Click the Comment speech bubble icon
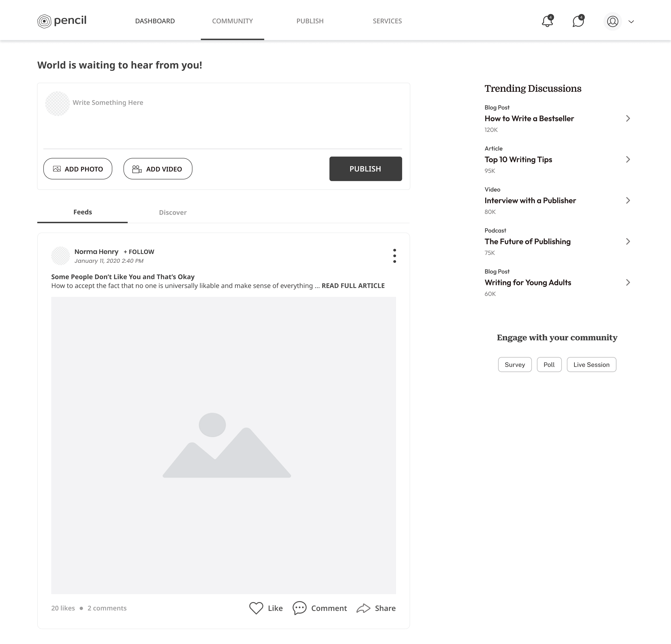Image resolution: width=671 pixels, height=644 pixels. click(300, 608)
